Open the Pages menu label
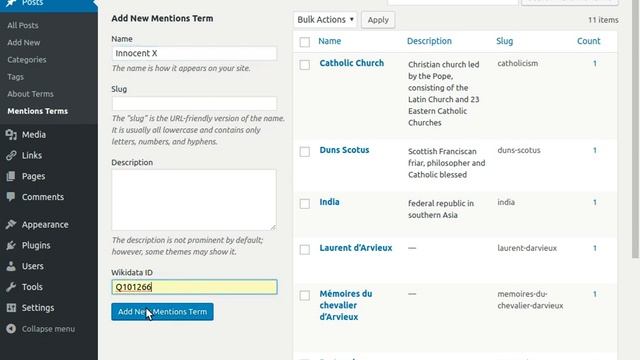The width and height of the screenshot is (640, 360). click(x=33, y=176)
